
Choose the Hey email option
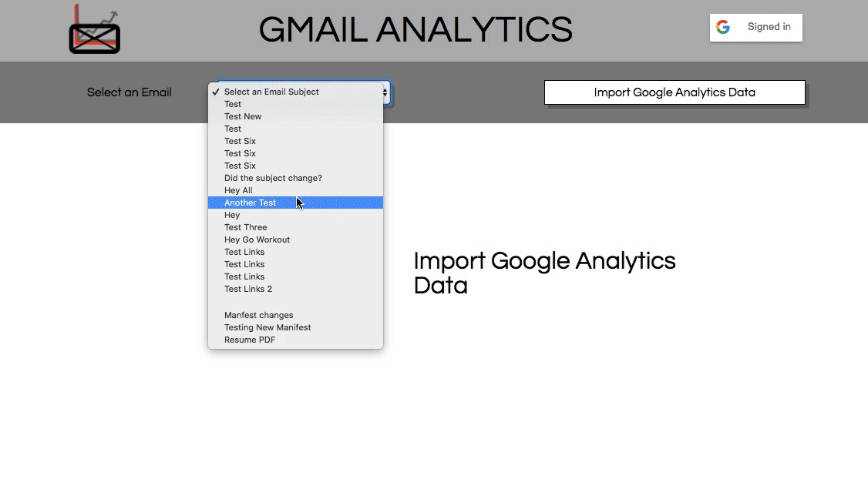231,215
